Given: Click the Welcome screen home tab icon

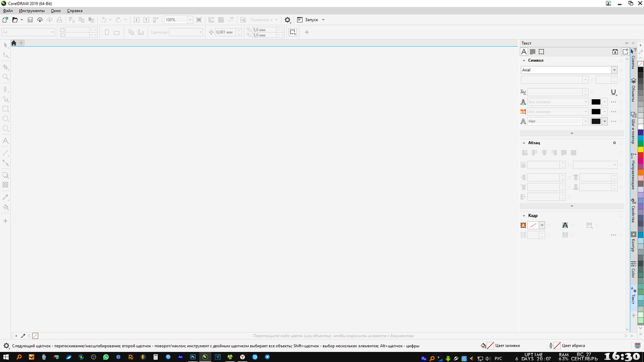Looking at the screenshot, I should (13, 43).
